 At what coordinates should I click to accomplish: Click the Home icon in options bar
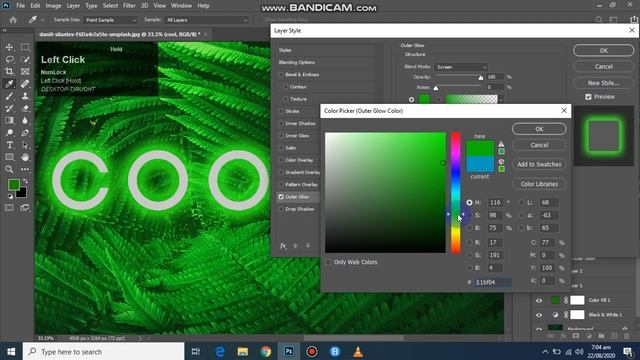[13, 20]
